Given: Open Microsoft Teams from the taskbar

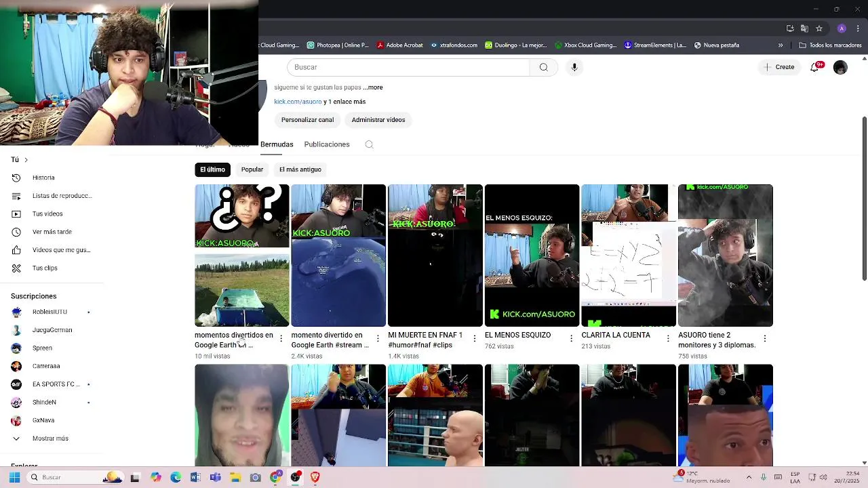Looking at the screenshot, I should (x=215, y=477).
